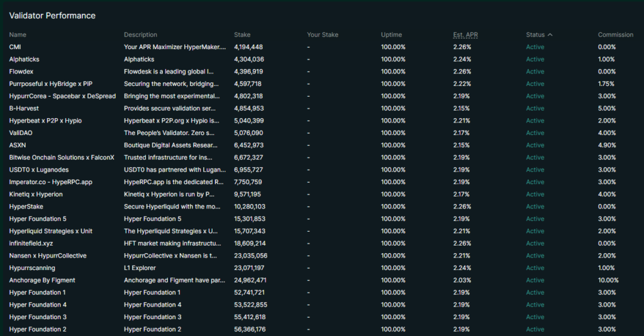Sort by Commission column header

[x=616, y=35]
